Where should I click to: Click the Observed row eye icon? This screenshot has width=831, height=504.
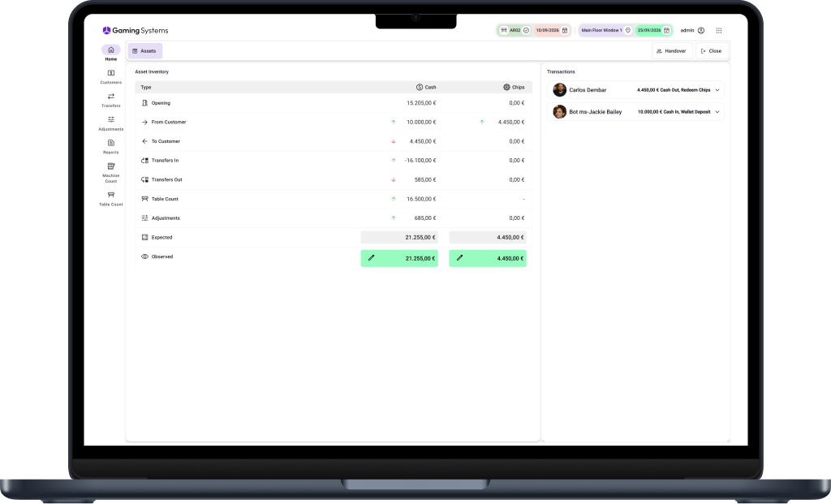tap(144, 256)
